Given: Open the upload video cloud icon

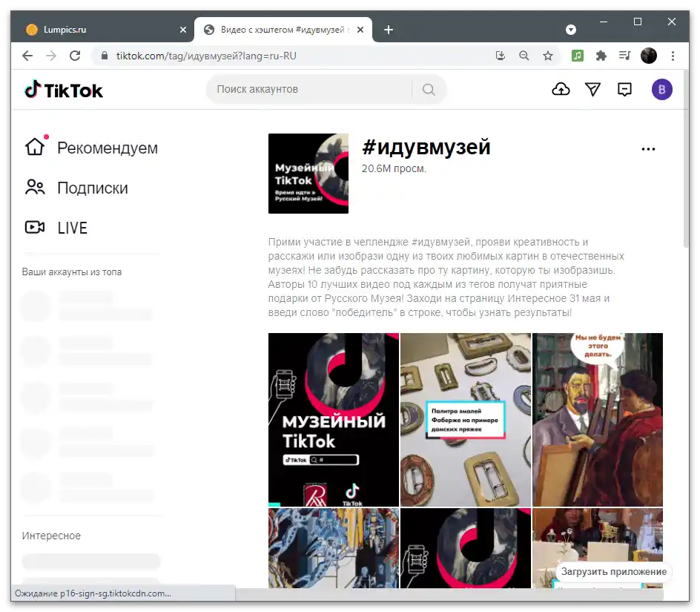Looking at the screenshot, I should click(561, 89).
